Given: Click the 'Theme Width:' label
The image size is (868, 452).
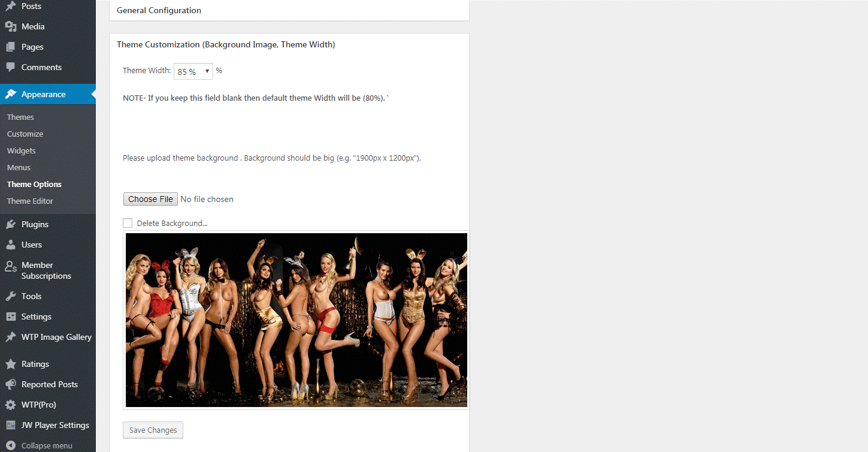Looking at the screenshot, I should pos(147,71).
